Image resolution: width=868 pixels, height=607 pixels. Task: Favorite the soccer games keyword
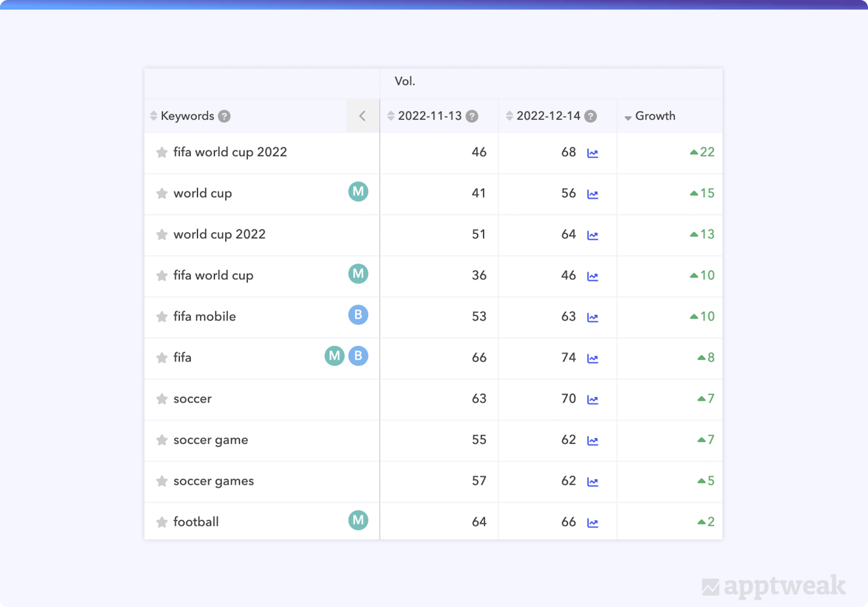click(162, 481)
